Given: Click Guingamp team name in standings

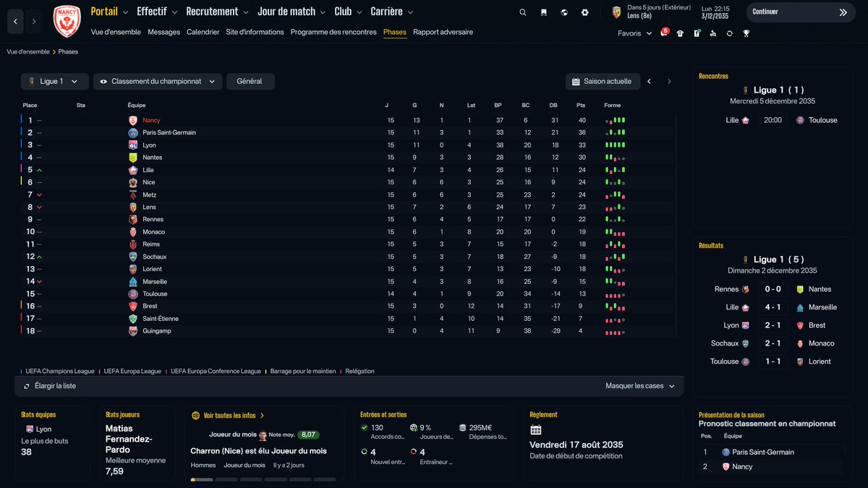Looking at the screenshot, I should click(156, 331).
